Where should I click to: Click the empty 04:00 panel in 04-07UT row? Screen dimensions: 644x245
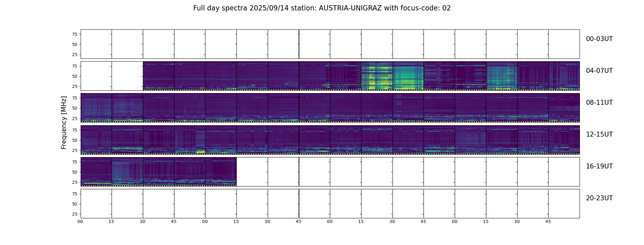coord(96,76)
